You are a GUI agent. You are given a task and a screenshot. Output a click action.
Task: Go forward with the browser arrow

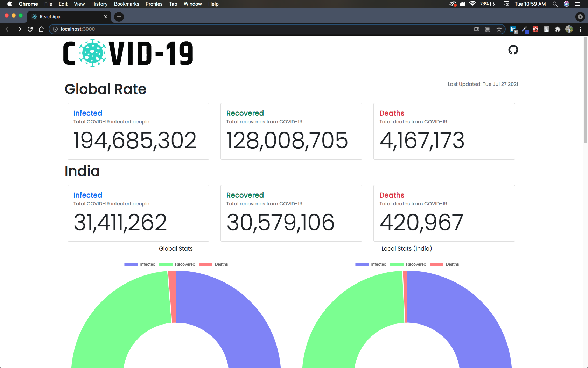(x=19, y=29)
